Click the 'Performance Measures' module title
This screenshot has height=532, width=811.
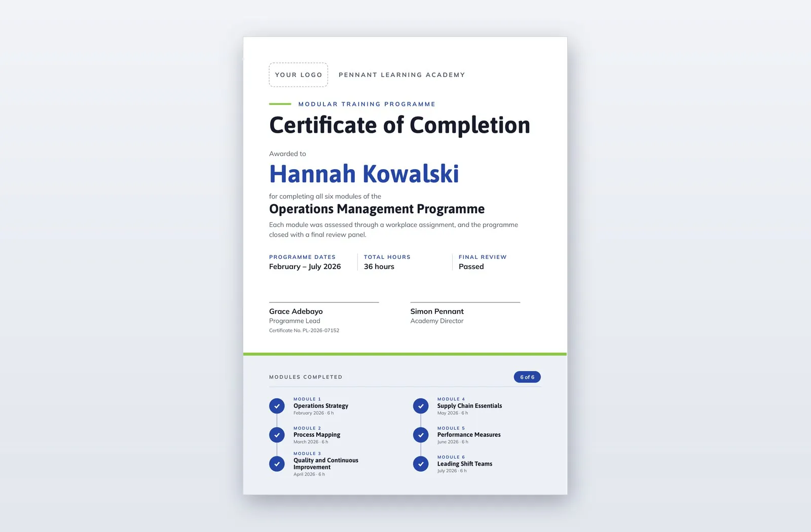469,435
